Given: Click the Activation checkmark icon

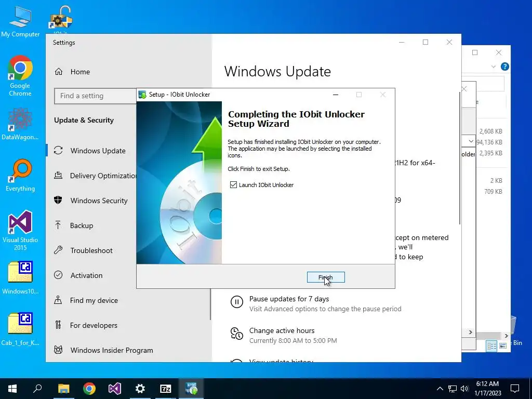Looking at the screenshot, I should click(58, 275).
